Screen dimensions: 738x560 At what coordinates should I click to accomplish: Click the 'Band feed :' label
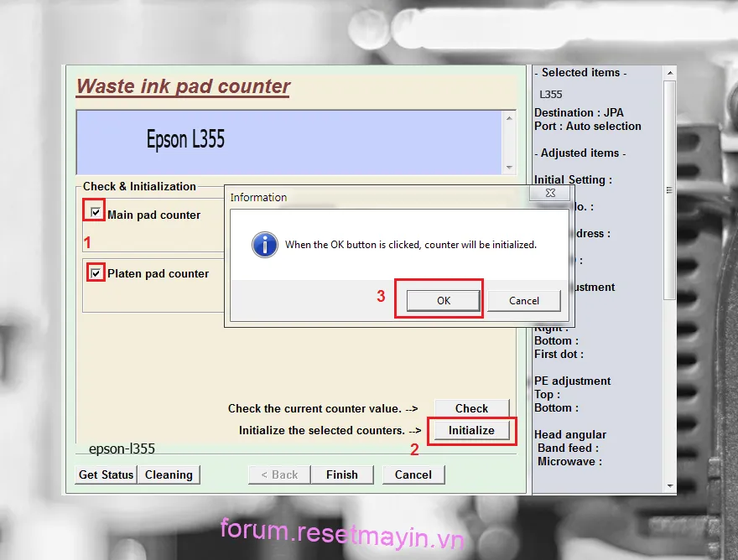[x=568, y=448]
